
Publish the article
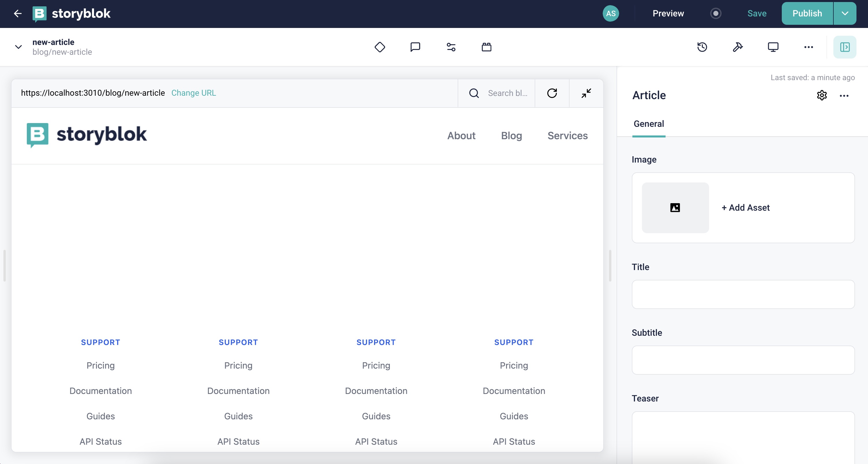coord(807,14)
